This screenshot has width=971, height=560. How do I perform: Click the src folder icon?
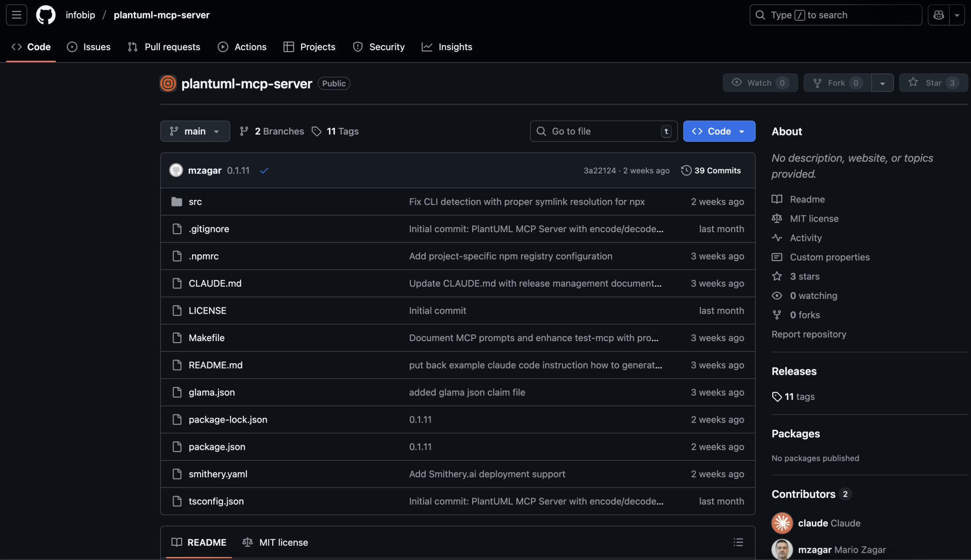tap(177, 201)
